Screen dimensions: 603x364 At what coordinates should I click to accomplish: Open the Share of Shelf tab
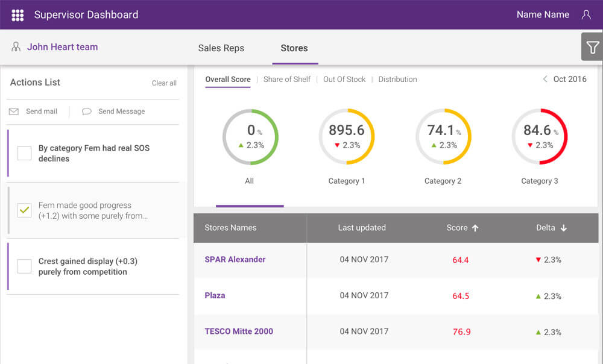click(x=287, y=80)
